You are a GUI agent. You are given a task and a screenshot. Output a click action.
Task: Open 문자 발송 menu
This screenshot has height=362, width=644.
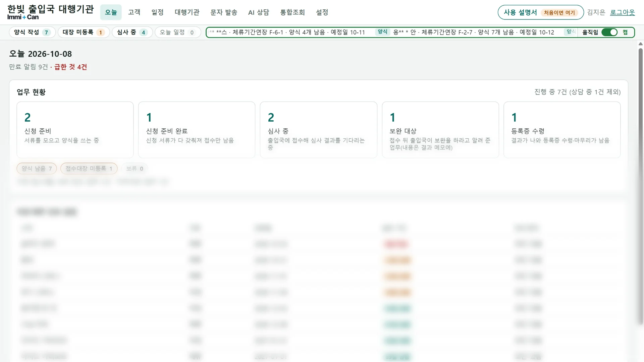(224, 12)
